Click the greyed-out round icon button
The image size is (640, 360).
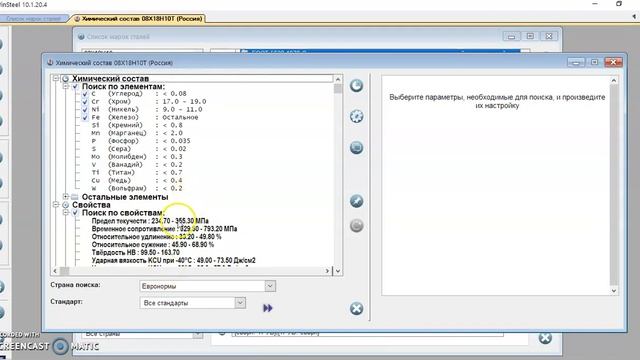tap(356, 226)
